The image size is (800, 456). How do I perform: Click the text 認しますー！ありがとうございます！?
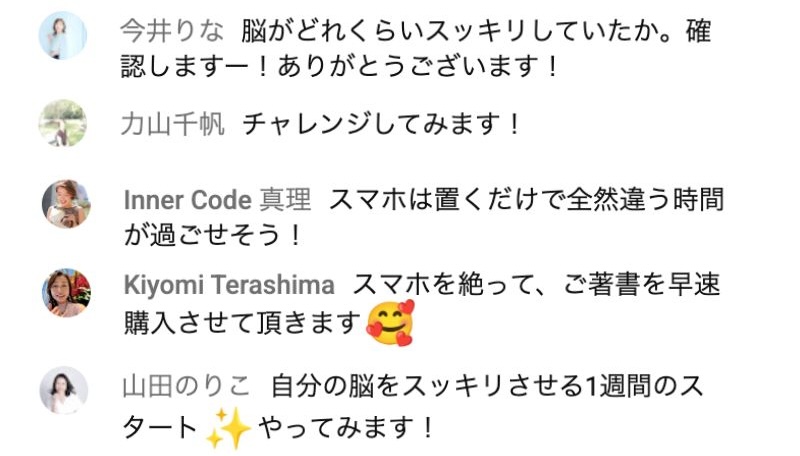[x=339, y=67]
